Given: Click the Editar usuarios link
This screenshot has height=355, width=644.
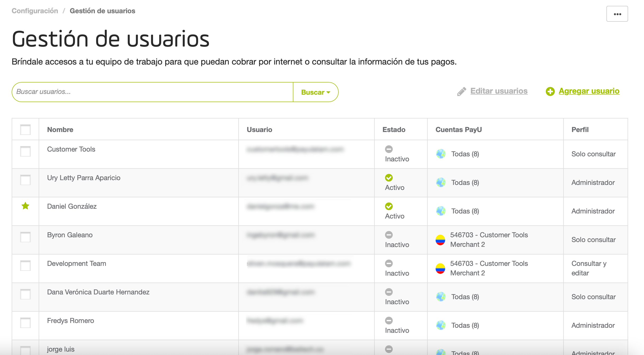Looking at the screenshot, I should coord(499,91).
